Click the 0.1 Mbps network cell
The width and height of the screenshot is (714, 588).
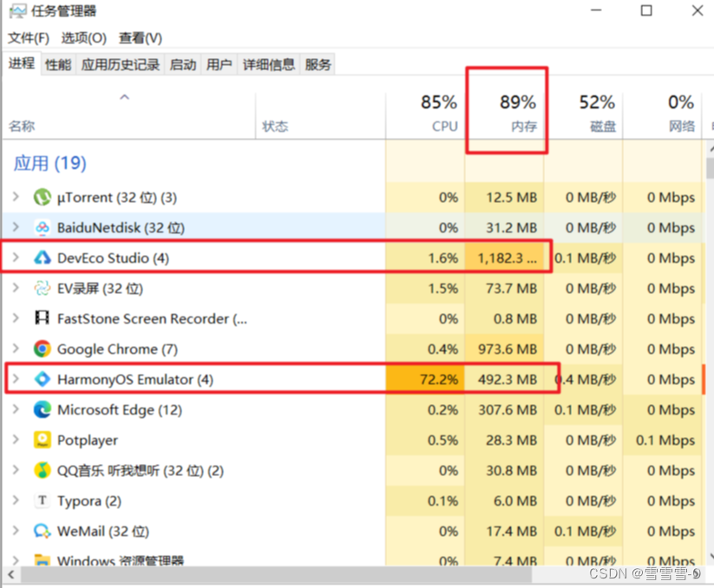pyautogui.click(x=663, y=440)
